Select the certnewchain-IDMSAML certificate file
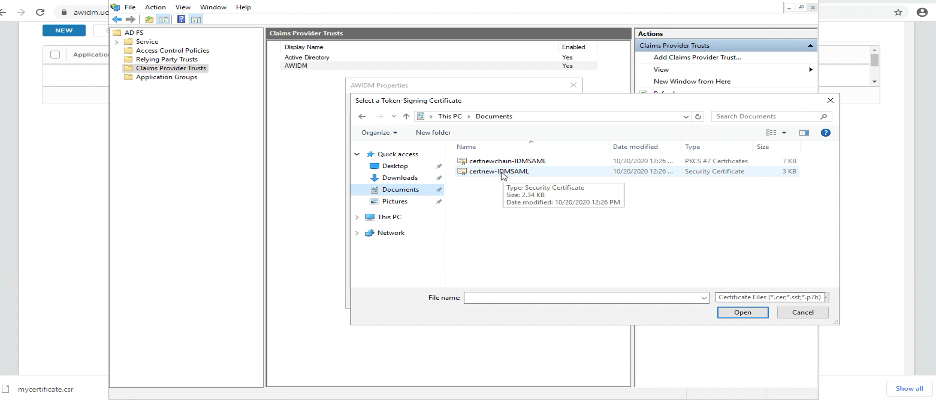This screenshot has width=936, height=400. pos(506,160)
